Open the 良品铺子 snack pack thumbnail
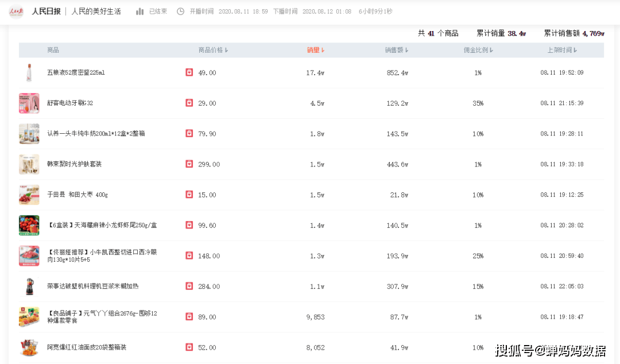The image size is (620, 364). (29, 317)
